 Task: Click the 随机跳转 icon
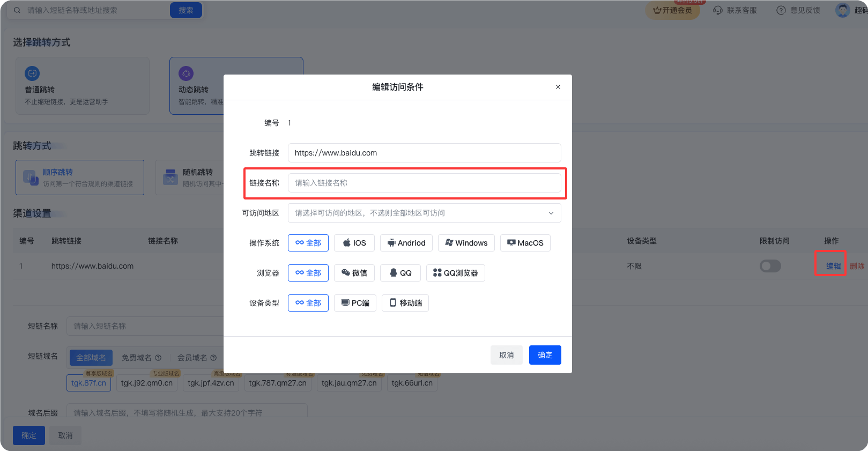pos(170,177)
